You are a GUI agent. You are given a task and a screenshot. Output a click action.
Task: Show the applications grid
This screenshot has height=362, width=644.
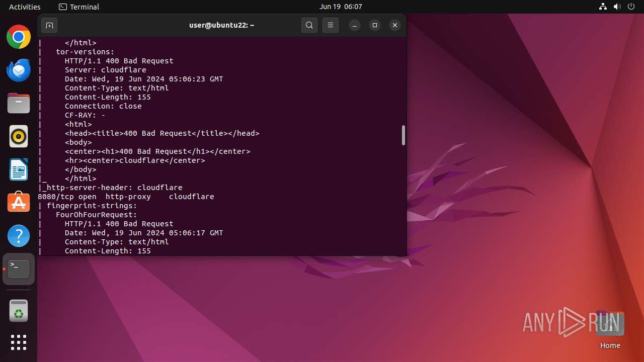[19, 342]
